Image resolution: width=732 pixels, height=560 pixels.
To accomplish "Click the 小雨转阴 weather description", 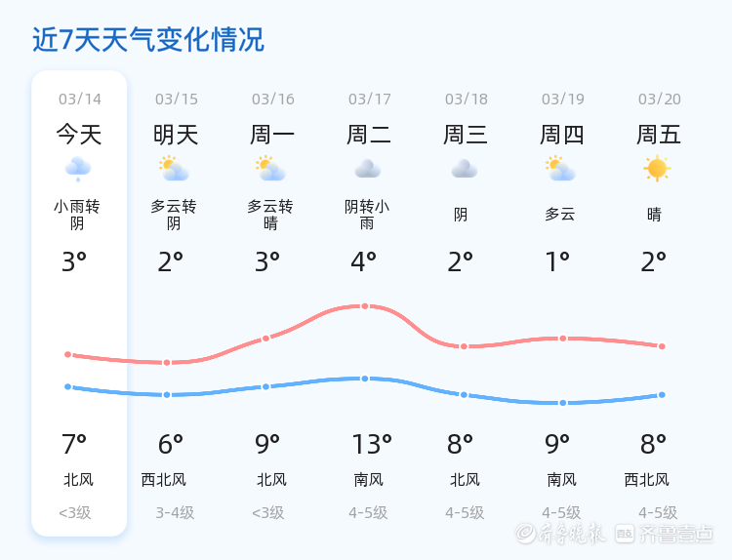I will 77,215.
